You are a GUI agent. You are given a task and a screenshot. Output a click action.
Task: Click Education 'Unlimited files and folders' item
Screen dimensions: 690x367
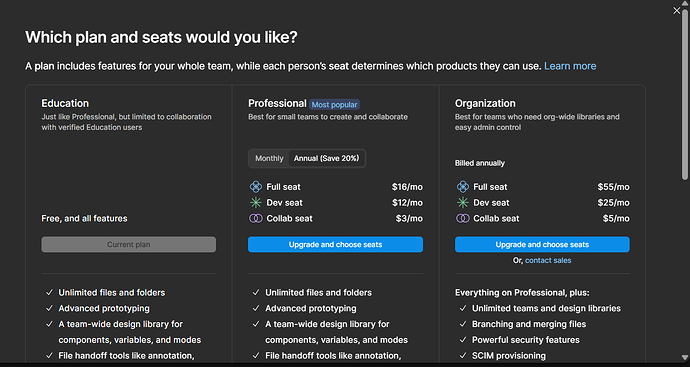(x=112, y=293)
